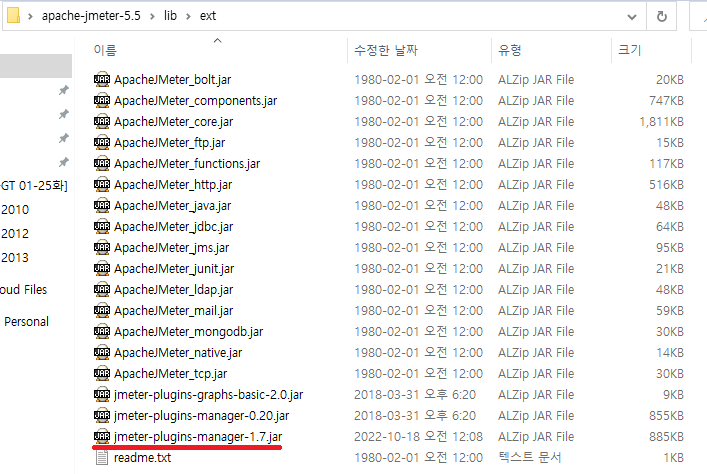Click the JAR icon of ApacheJMeter_jdbc.jar

[x=102, y=226]
